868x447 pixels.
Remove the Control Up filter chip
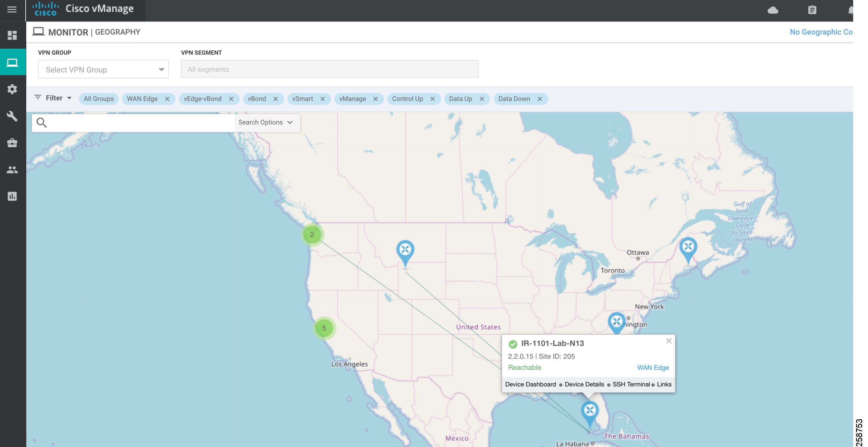[x=432, y=99]
